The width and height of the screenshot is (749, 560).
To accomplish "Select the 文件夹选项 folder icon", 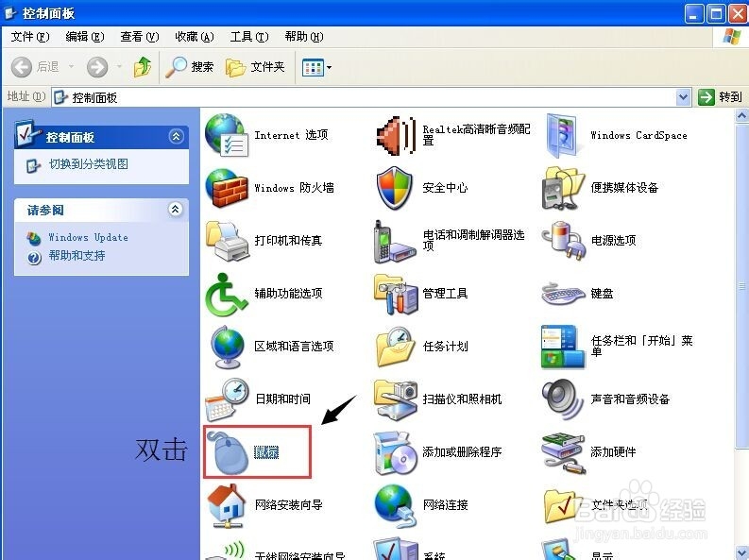I will point(562,505).
